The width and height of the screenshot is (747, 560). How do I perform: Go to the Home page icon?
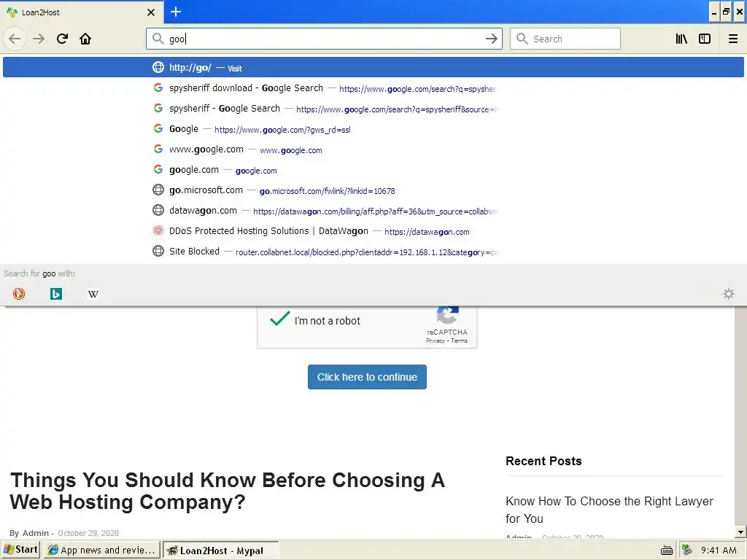(85, 39)
